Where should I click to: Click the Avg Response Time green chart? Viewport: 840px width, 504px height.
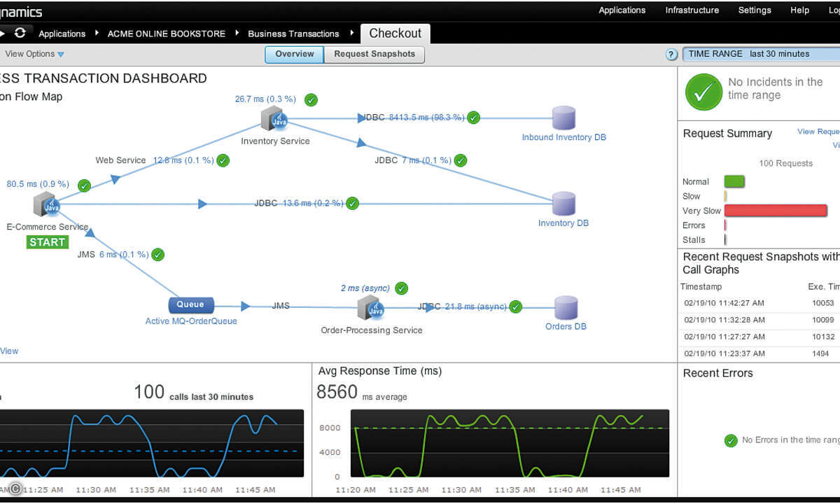coord(510,444)
